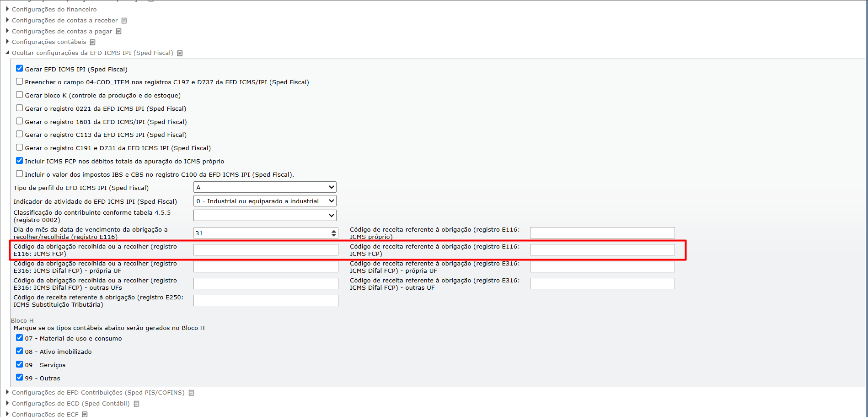Viewport: 868px width, 417px height.
Task: Open the note icon beside EFD ICMS IPI settings header
Action: [180, 53]
